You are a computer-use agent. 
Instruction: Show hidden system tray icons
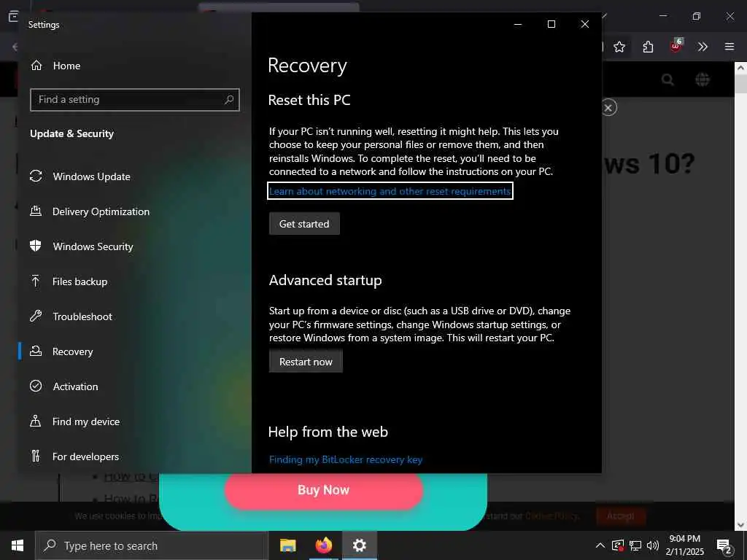pos(600,545)
